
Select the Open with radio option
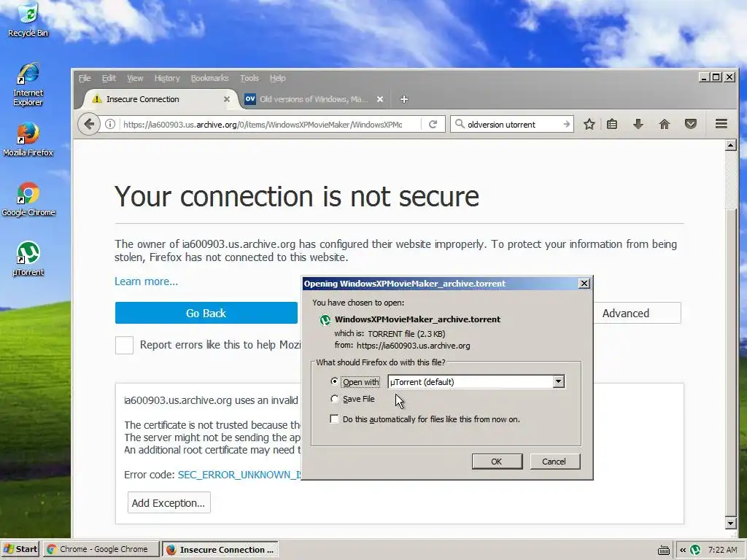coord(334,381)
